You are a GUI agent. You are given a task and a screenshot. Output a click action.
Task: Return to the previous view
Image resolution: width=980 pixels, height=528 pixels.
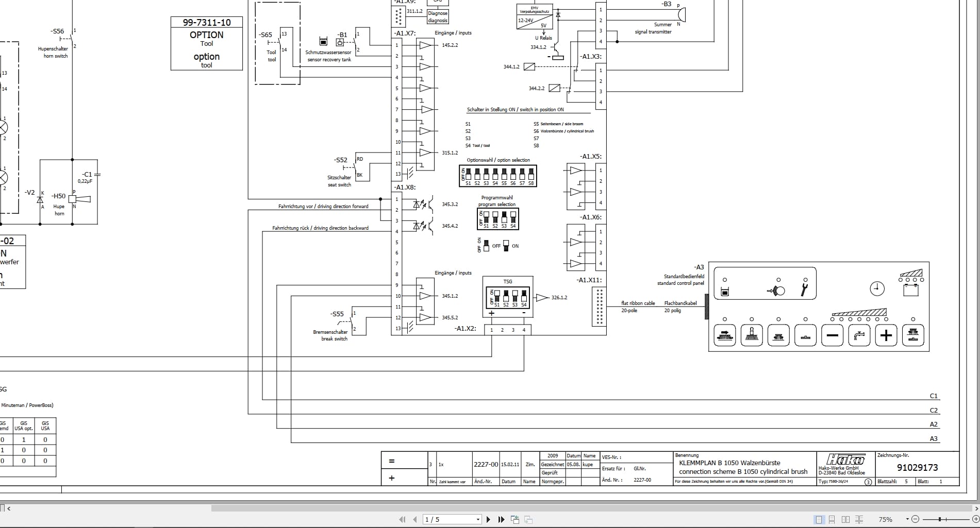[514, 519]
